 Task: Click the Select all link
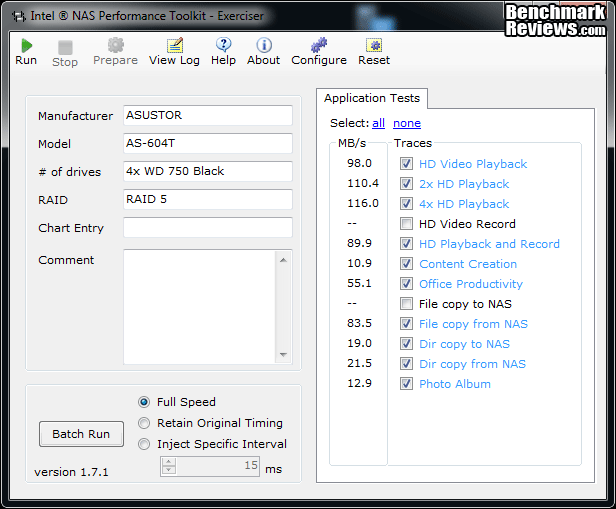pos(378,123)
